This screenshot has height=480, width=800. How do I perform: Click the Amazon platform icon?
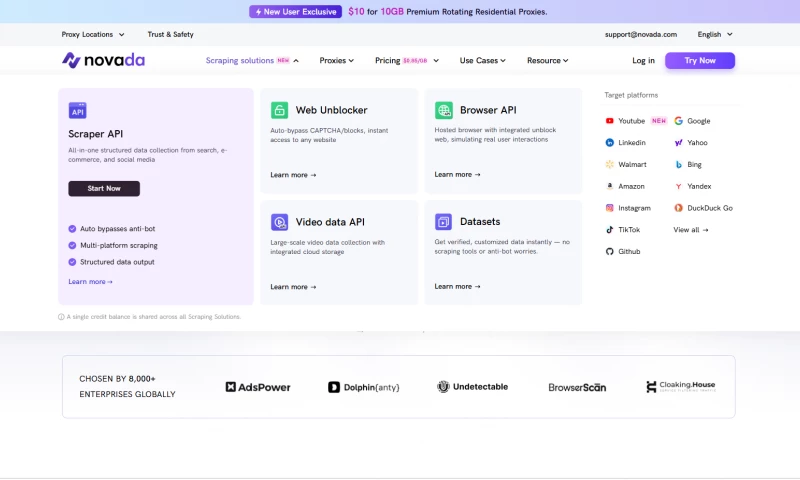pyautogui.click(x=609, y=186)
